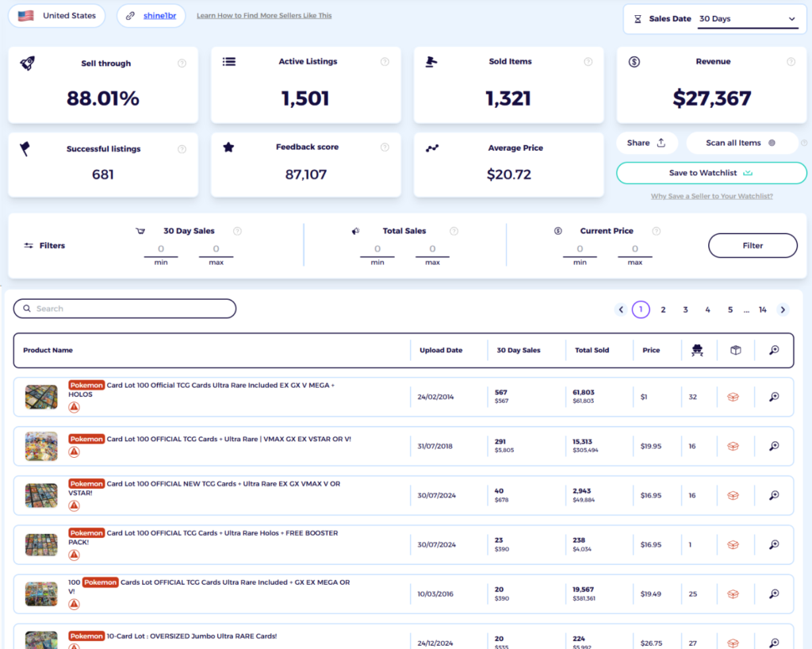Click Scan all Items button
The image size is (812, 649).
pyautogui.click(x=741, y=143)
